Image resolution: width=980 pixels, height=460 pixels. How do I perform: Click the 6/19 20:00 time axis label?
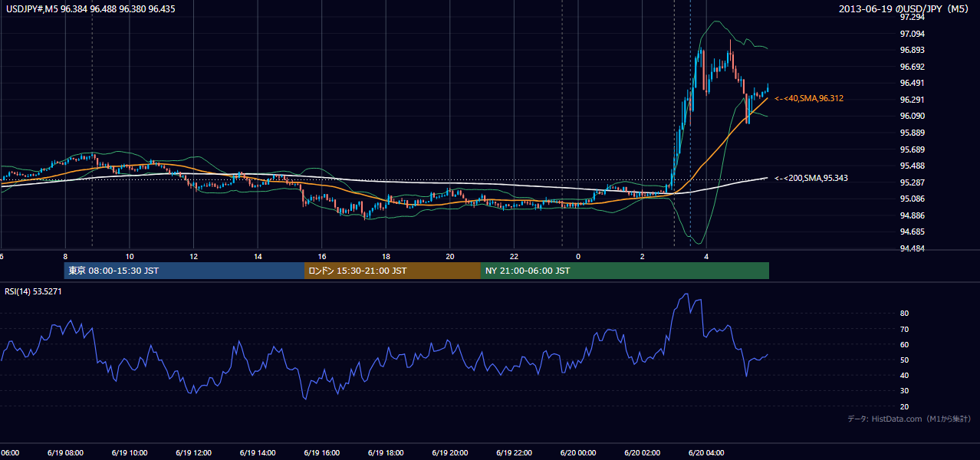point(450,453)
